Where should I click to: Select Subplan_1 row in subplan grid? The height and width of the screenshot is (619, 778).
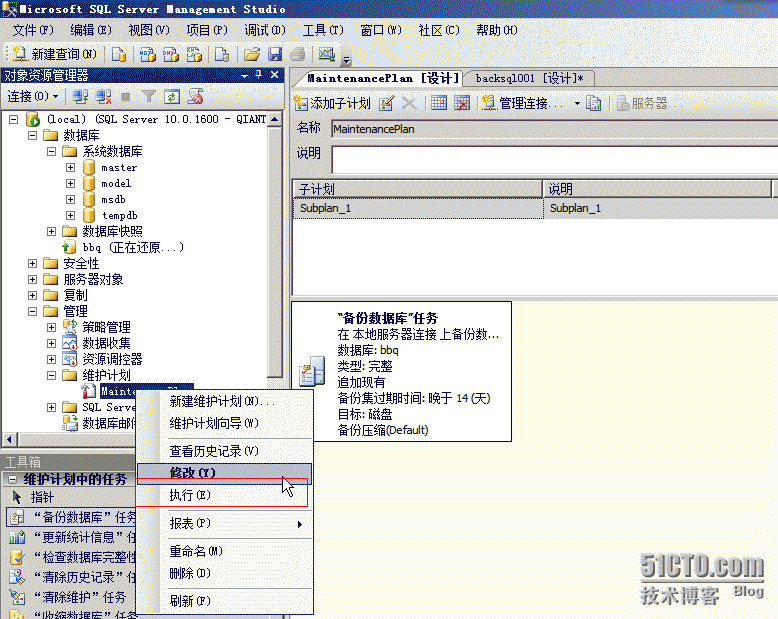(535, 208)
